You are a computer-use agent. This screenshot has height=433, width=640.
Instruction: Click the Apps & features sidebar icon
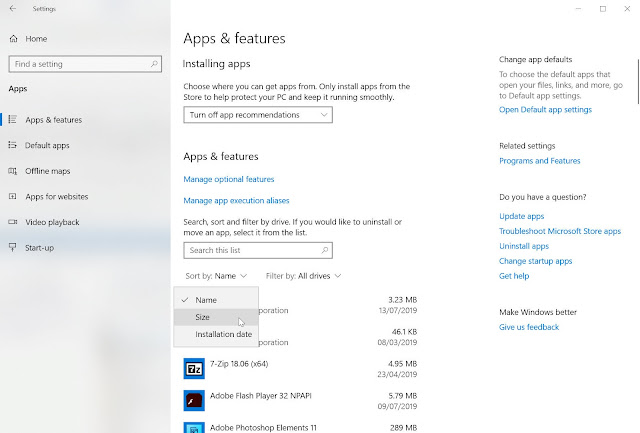(12, 119)
